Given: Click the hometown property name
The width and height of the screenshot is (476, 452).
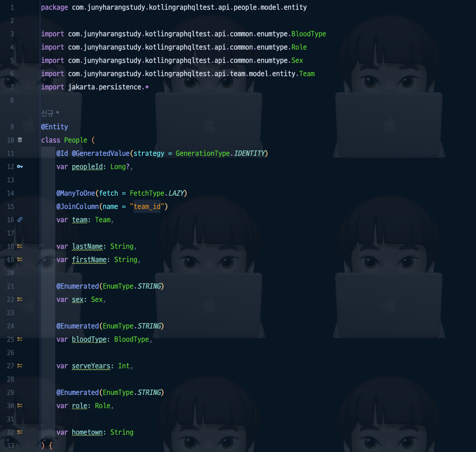Looking at the screenshot, I should click(x=87, y=432).
